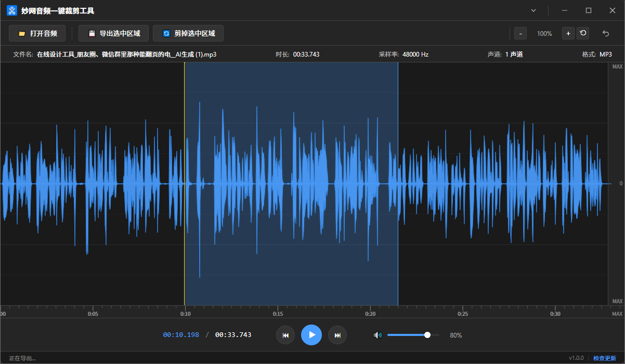Click the 正在导出... status text
The height and width of the screenshot is (364, 625).
[22, 358]
